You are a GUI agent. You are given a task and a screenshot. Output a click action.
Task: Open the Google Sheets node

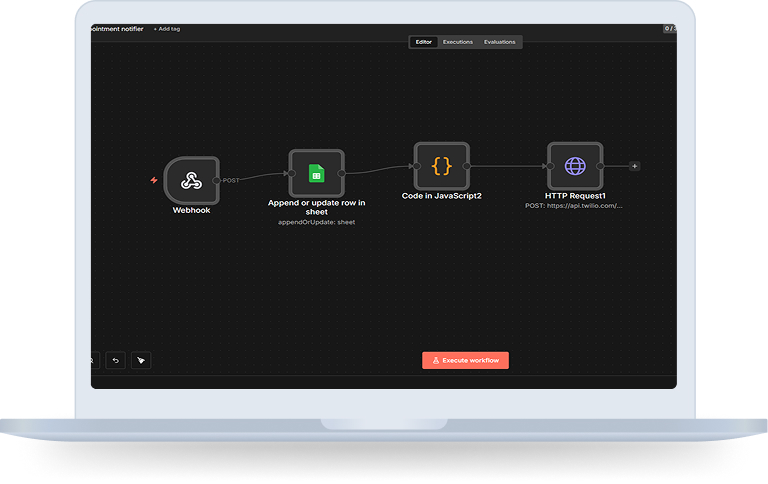tap(316, 174)
